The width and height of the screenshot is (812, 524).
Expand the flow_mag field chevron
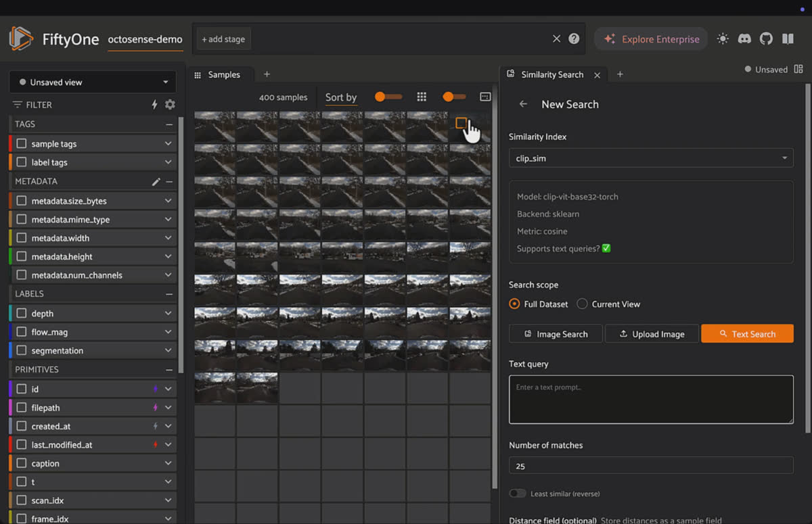(168, 332)
